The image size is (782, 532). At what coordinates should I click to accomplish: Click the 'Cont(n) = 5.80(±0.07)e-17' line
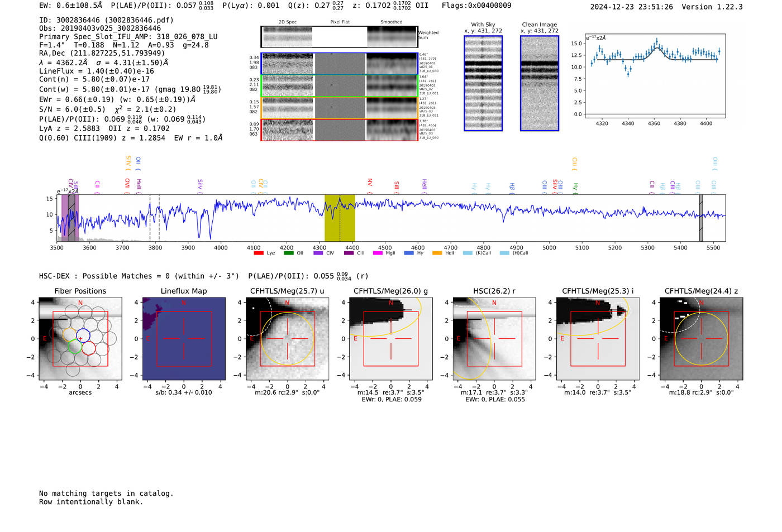(x=94, y=79)
